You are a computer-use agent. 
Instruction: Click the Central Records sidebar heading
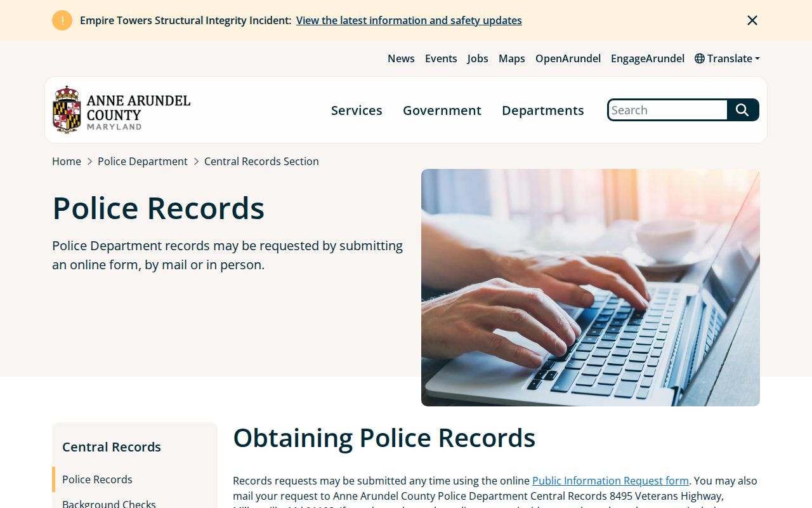click(x=112, y=447)
